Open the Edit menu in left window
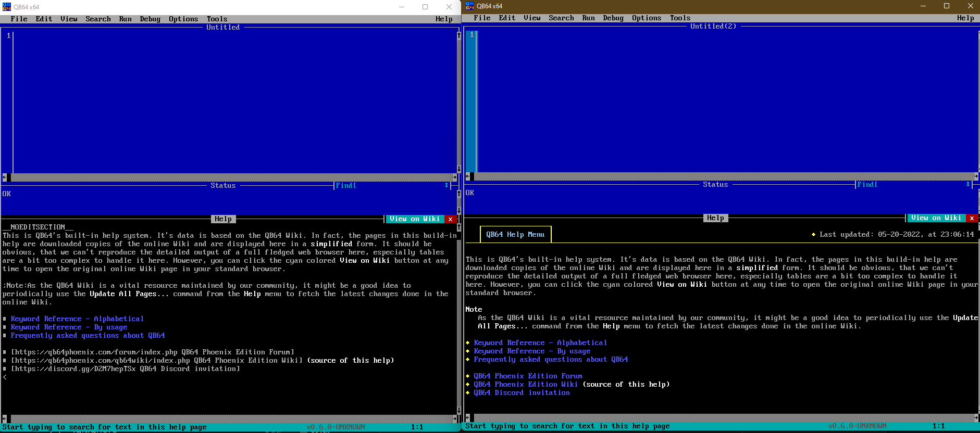The height and width of the screenshot is (433, 980). point(44,19)
